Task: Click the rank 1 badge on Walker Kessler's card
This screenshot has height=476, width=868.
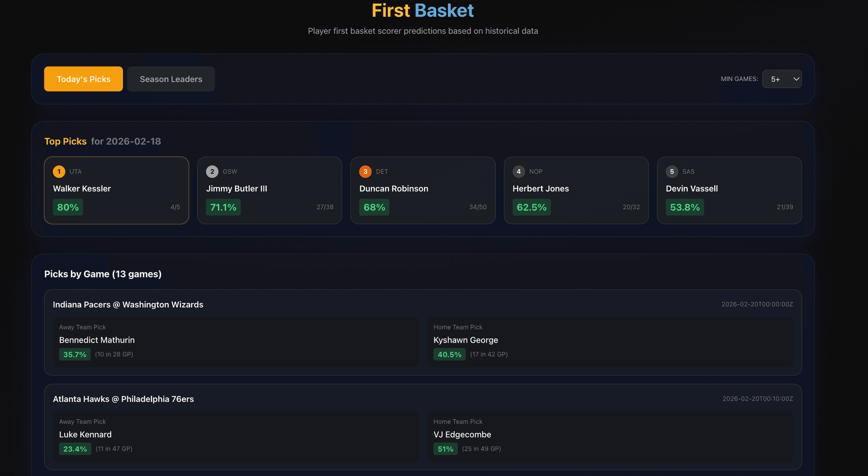Action: 59,171
